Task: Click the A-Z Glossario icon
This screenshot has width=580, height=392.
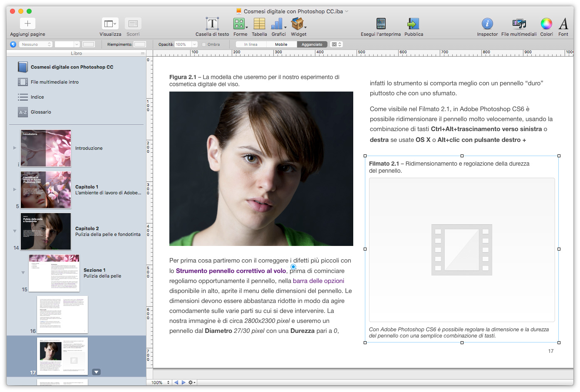Action: coord(23,112)
